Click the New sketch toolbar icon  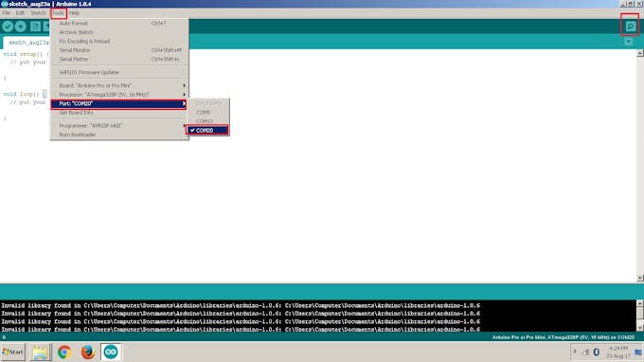[x=35, y=27]
